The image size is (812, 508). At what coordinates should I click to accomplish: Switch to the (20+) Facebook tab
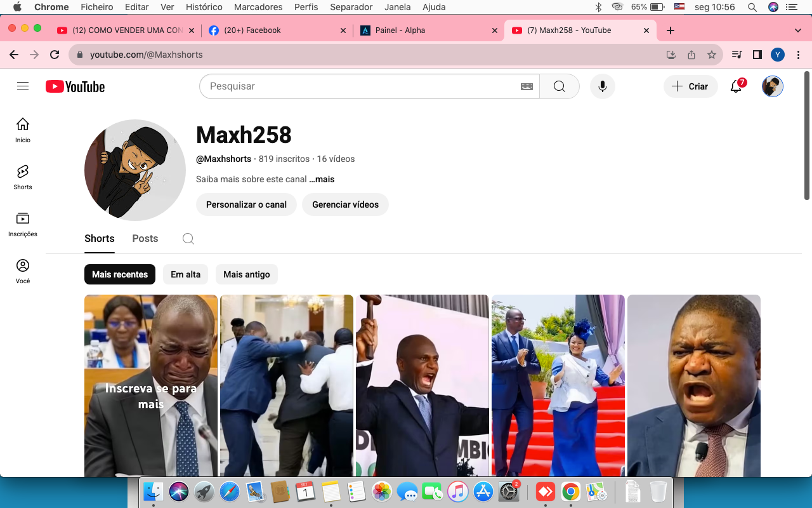point(277,30)
